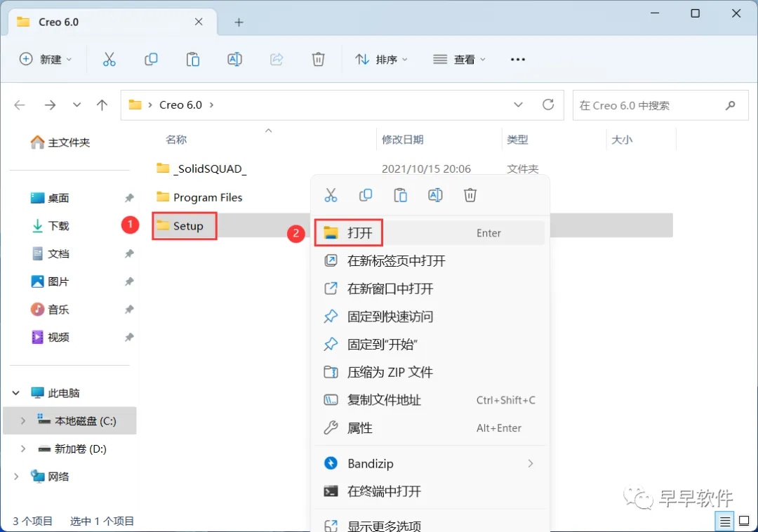Select 打开 in the context menu
The height and width of the screenshot is (532, 758).
[x=430, y=233]
